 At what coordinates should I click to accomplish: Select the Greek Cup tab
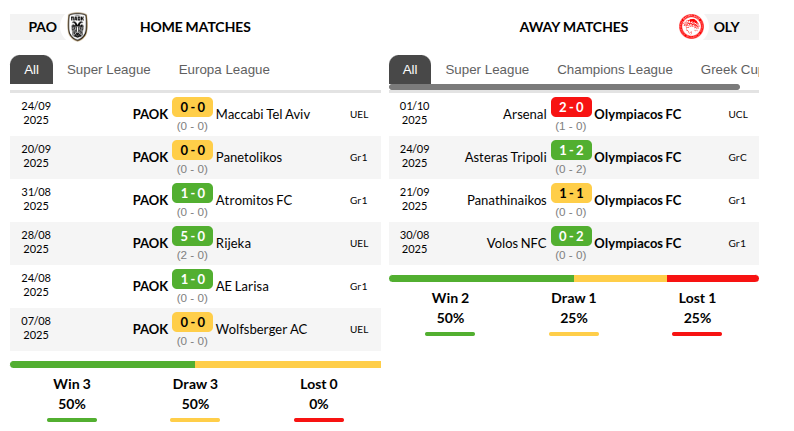(x=729, y=70)
